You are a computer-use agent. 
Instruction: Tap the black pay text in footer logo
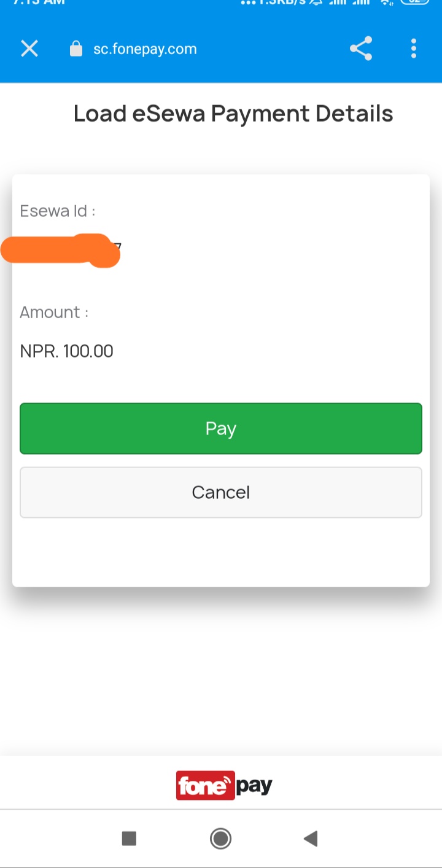[254, 786]
